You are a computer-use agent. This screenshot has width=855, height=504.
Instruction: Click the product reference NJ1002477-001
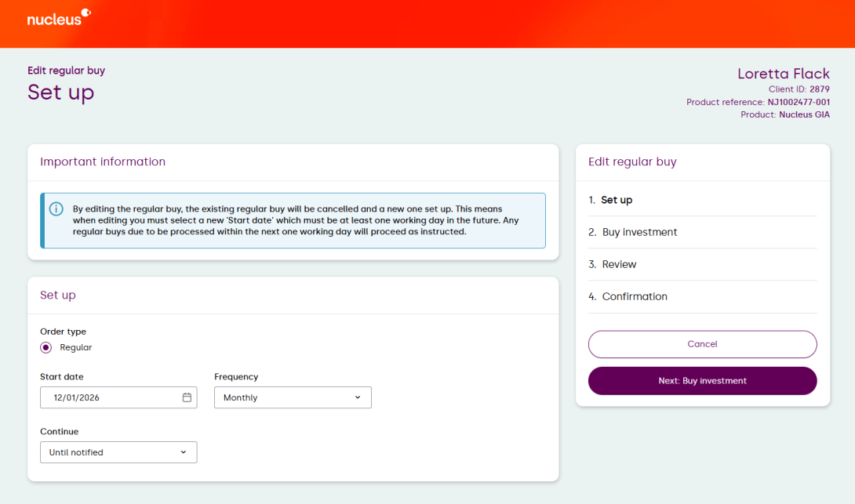click(x=798, y=102)
